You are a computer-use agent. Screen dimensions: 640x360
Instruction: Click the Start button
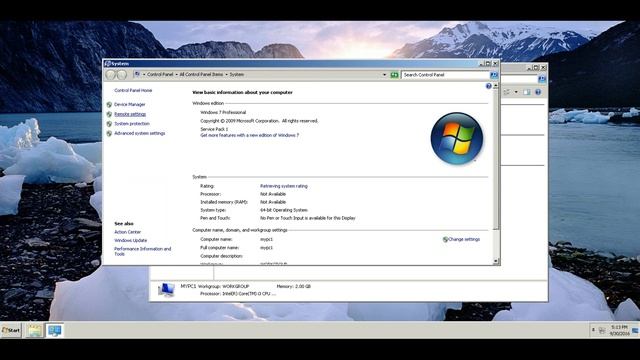[11, 330]
